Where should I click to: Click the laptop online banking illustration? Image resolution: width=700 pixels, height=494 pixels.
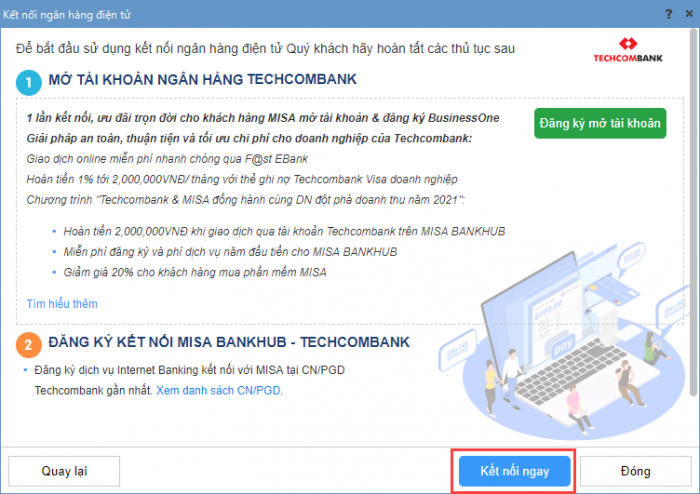coord(567,339)
